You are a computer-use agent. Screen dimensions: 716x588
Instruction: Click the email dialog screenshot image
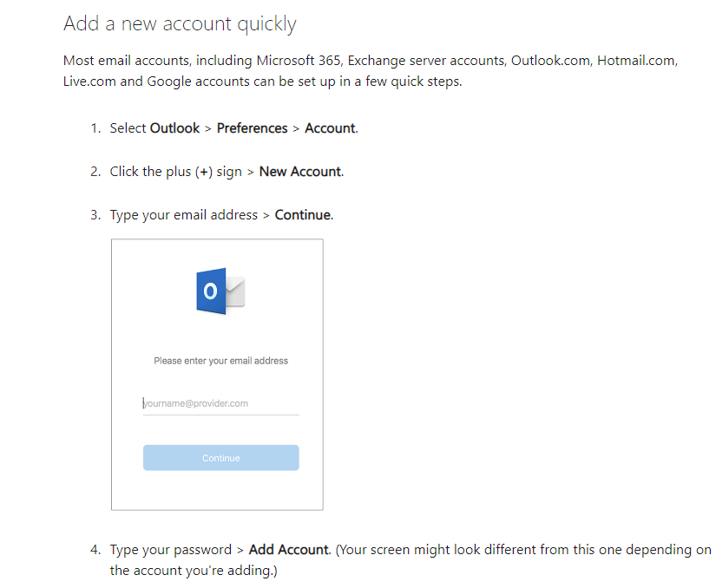[x=217, y=375]
